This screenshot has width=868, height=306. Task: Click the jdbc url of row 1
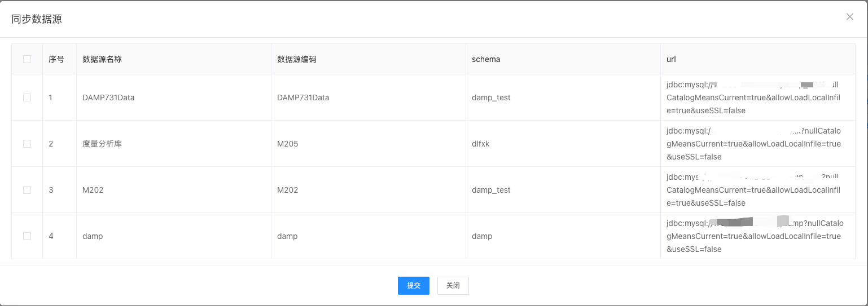(x=753, y=97)
